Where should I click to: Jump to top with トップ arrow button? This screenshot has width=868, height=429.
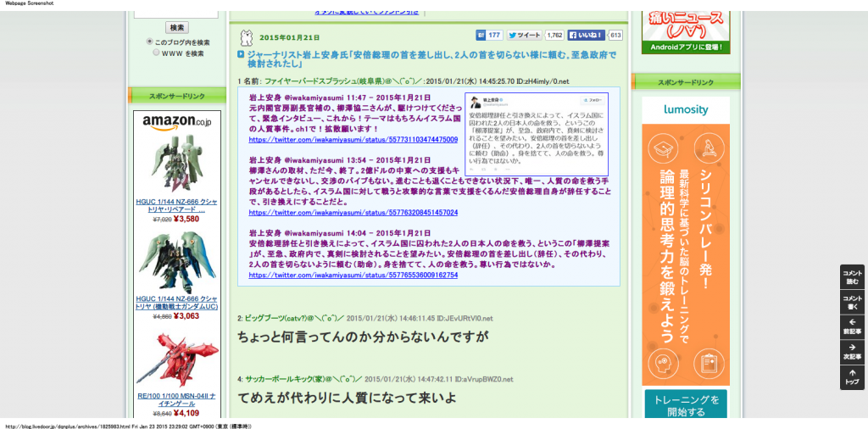click(x=852, y=377)
